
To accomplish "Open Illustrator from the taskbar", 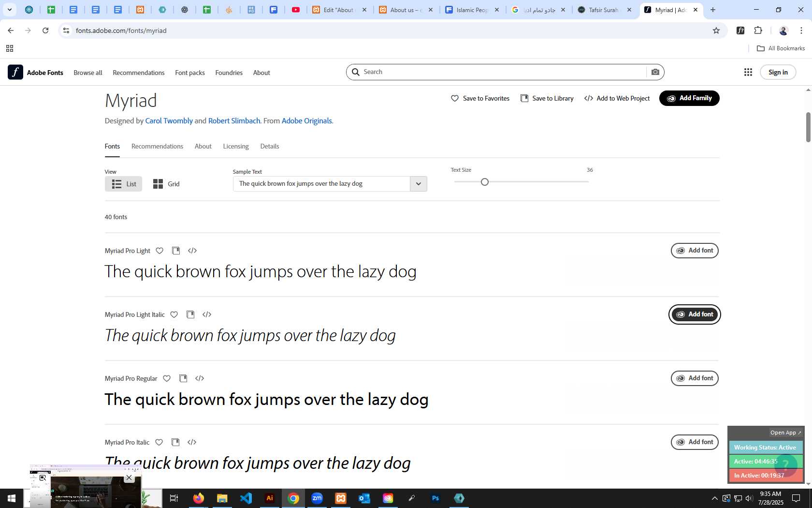I will click(270, 498).
